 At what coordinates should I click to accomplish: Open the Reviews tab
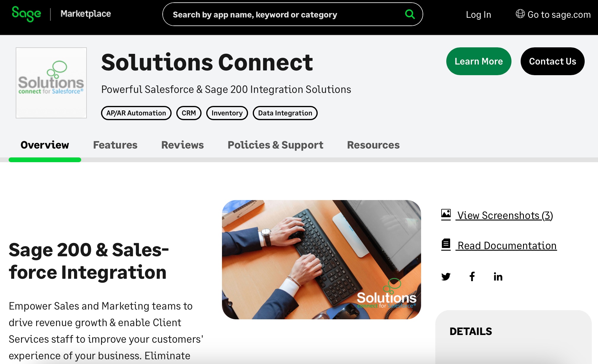tap(183, 145)
